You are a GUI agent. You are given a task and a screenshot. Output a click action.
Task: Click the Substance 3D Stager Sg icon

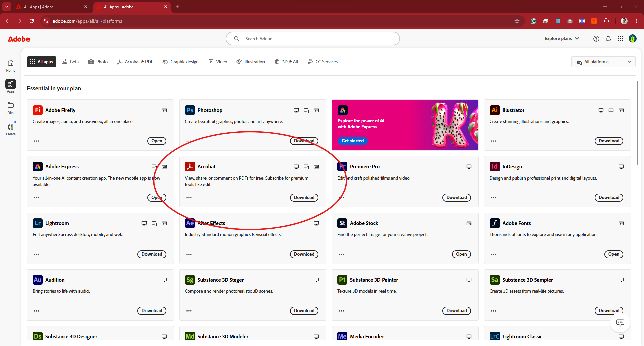click(190, 280)
